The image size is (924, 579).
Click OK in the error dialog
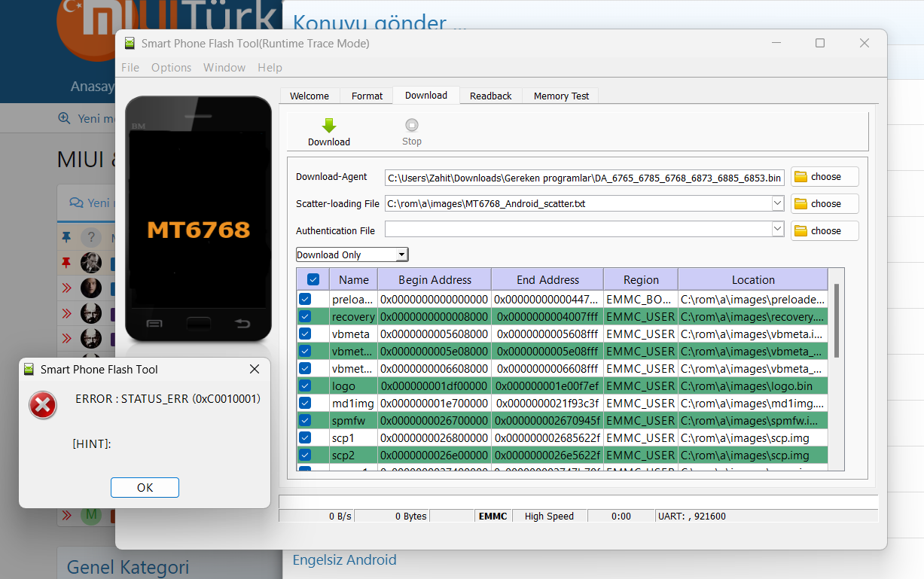point(145,487)
